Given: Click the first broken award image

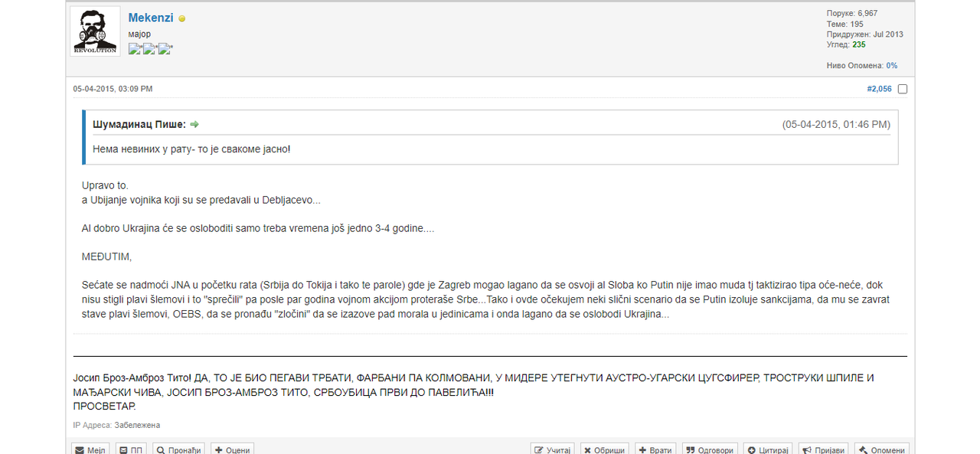Looking at the screenshot, I should pyautogui.click(x=135, y=49).
